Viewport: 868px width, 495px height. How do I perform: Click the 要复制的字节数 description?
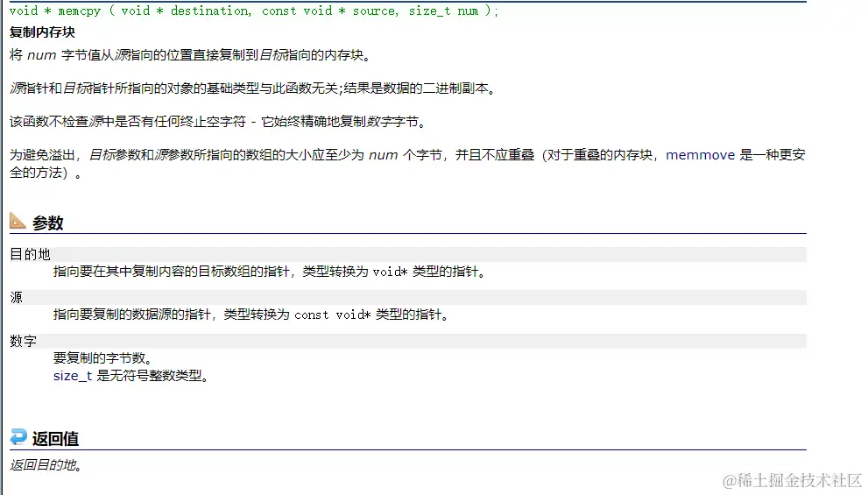102,358
